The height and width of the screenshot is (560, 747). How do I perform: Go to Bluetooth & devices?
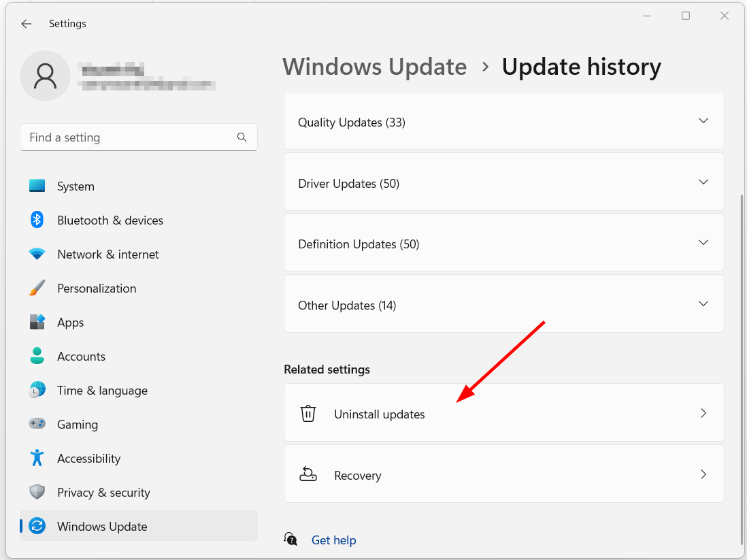pos(139,220)
